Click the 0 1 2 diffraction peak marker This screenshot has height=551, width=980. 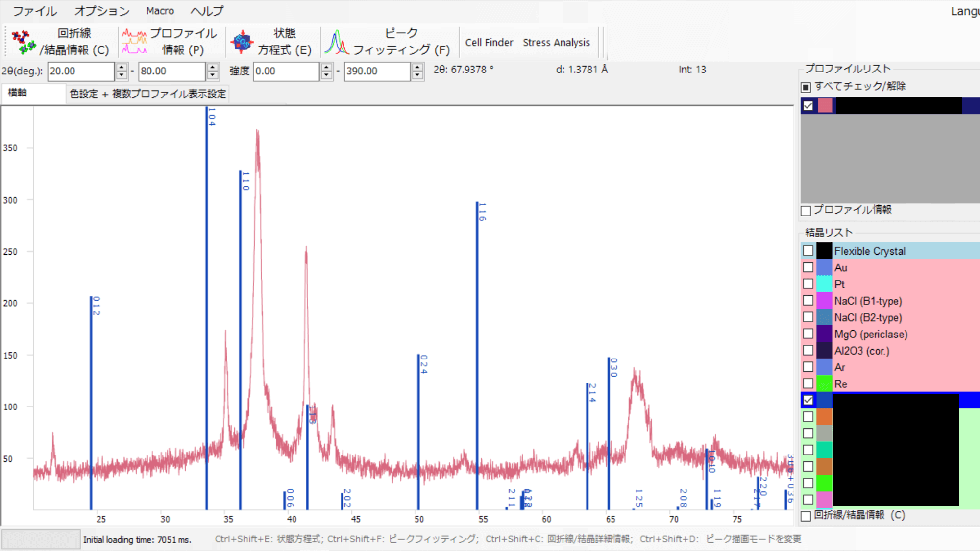click(91, 403)
